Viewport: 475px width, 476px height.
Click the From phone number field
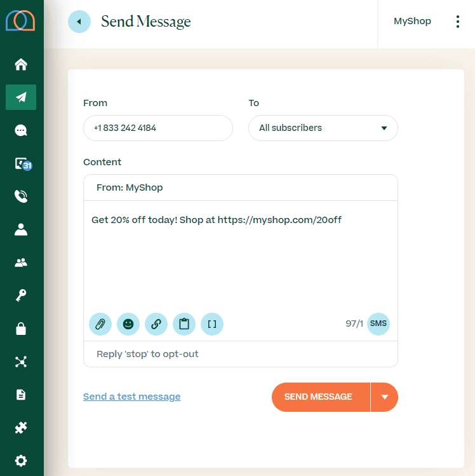tap(158, 128)
